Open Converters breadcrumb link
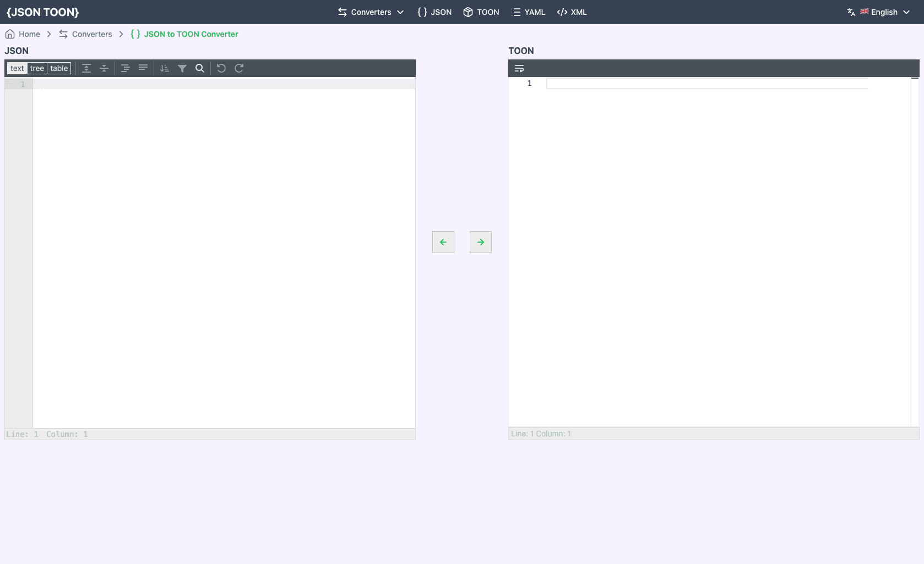The width and height of the screenshot is (924, 564). (x=85, y=34)
